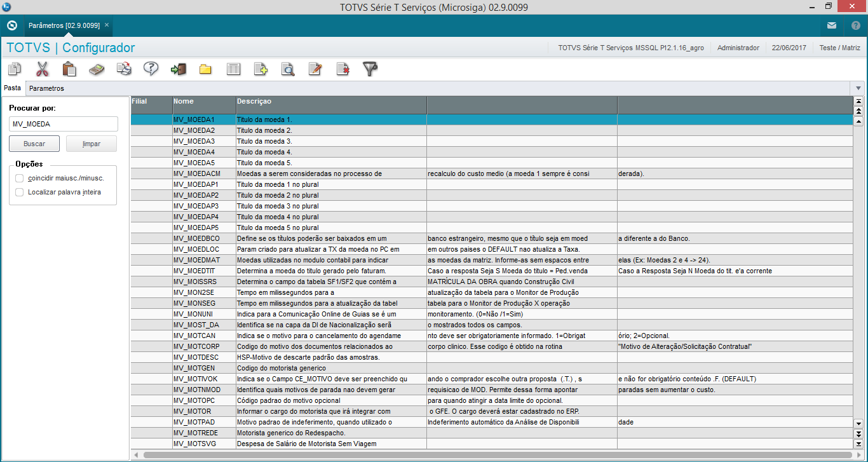868x462 pixels.
Task: Select the MV_MOTIVOK parameter row
Action: click(x=491, y=378)
